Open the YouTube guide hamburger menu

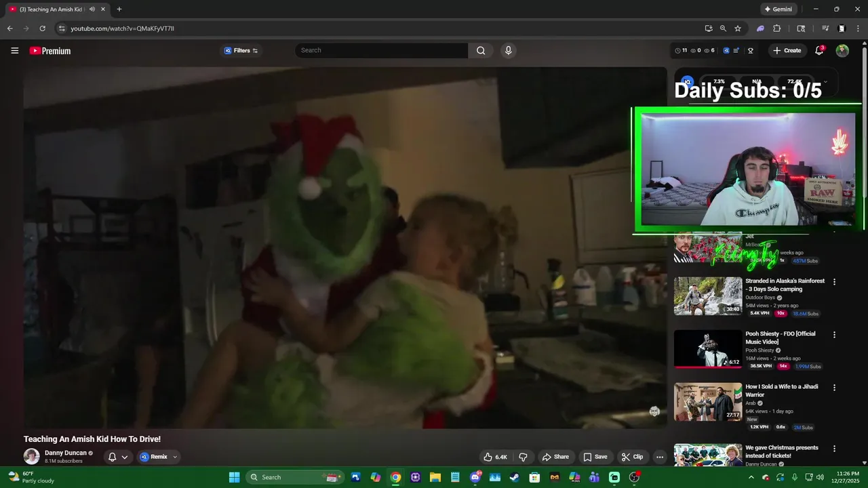point(14,51)
